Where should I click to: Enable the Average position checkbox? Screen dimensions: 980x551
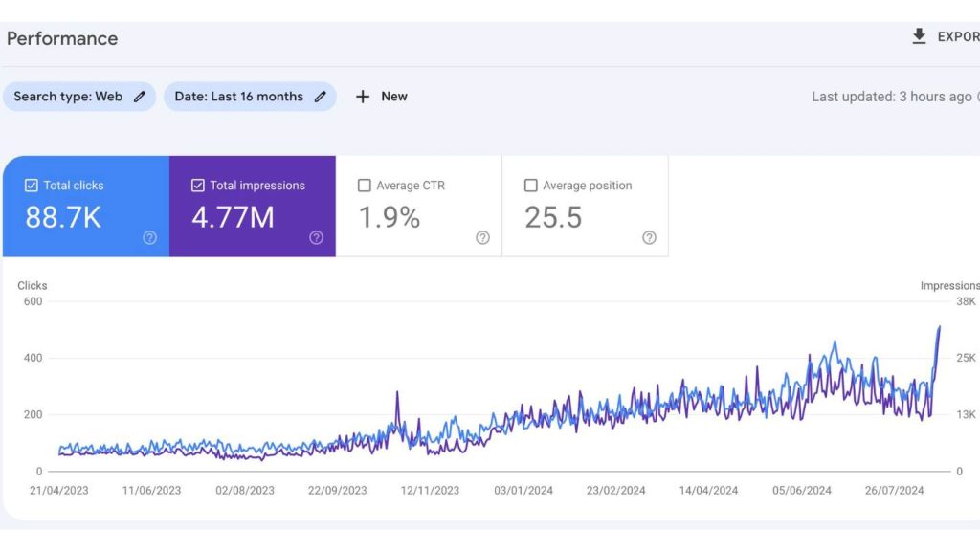point(531,186)
